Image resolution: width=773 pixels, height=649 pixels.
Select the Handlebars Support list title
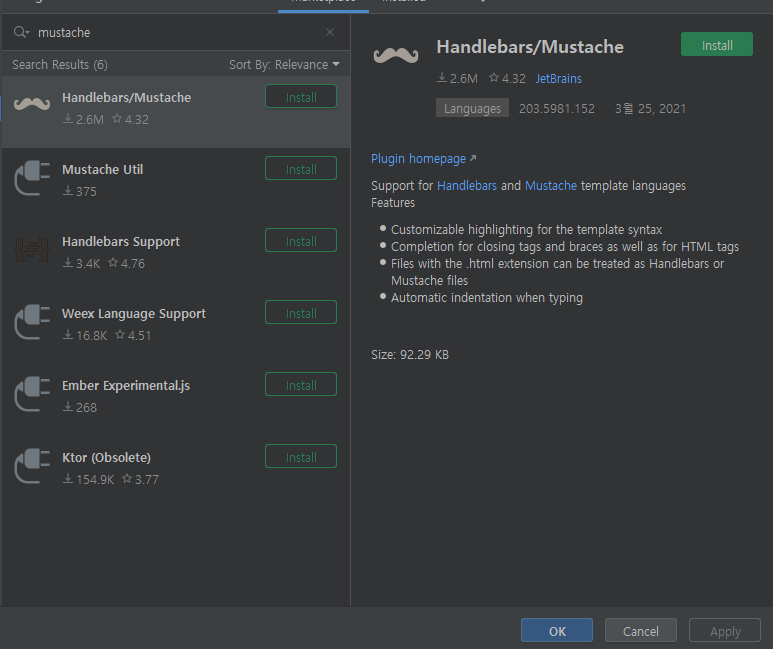121,242
